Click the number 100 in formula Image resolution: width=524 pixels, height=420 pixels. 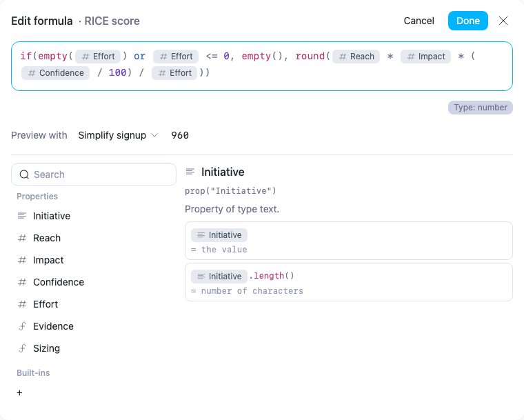point(118,72)
